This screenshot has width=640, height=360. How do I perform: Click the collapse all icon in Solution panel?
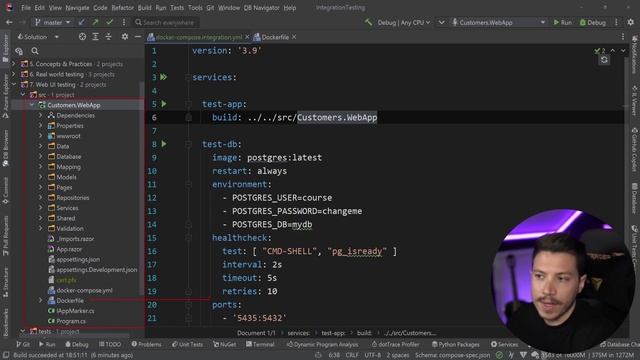coord(109,37)
